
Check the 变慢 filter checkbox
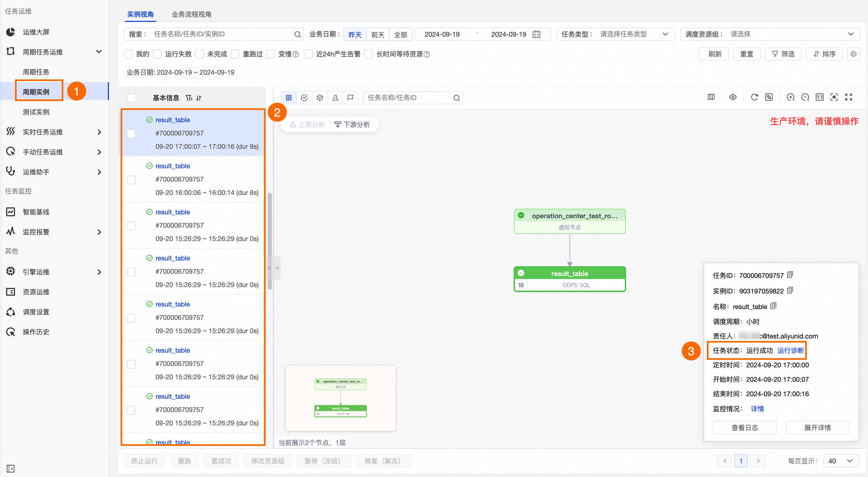point(271,54)
